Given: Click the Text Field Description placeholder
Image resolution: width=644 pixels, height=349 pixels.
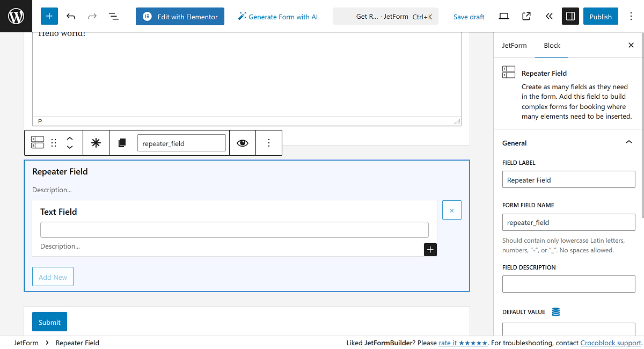Looking at the screenshot, I should [x=60, y=246].
